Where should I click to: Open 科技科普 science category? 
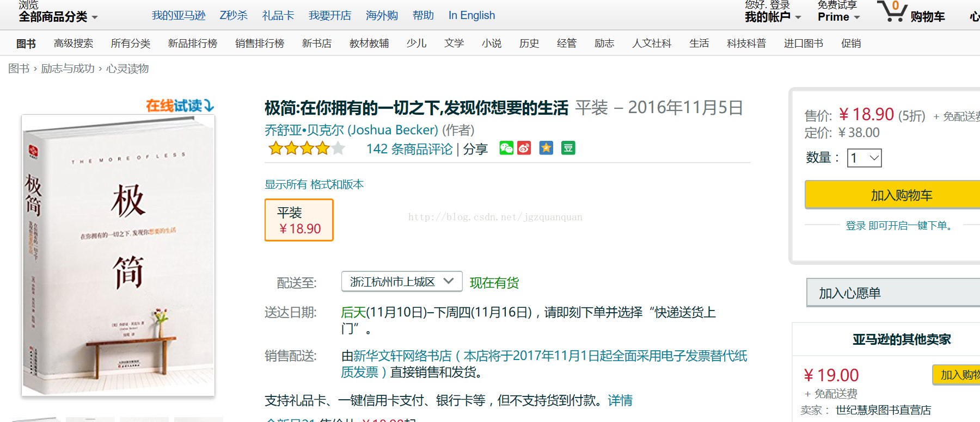[x=746, y=44]
